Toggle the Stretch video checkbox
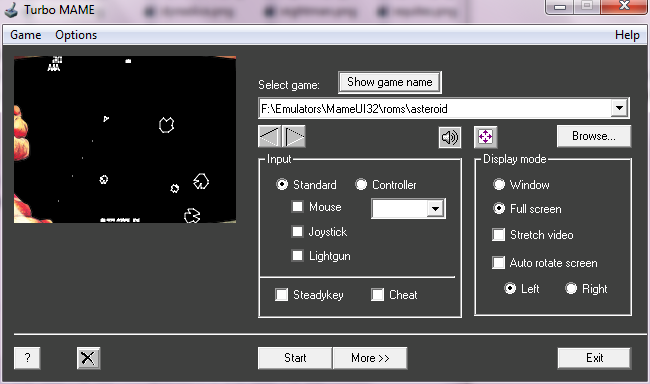 (x=498, y=235)
